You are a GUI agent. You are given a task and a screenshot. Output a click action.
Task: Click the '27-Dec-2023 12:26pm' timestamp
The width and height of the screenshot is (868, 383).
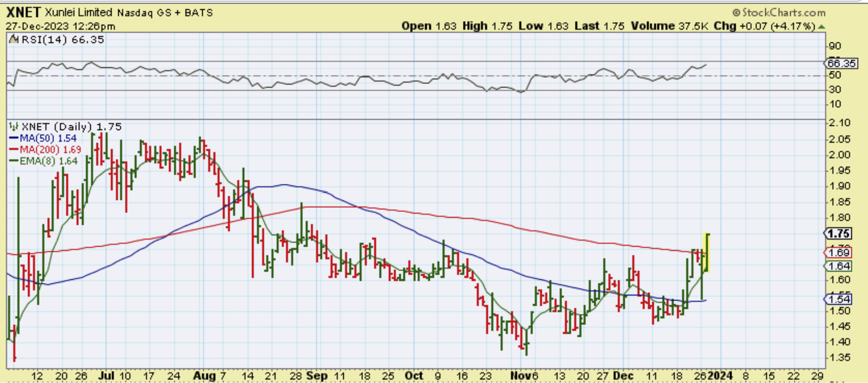point(60,26)
